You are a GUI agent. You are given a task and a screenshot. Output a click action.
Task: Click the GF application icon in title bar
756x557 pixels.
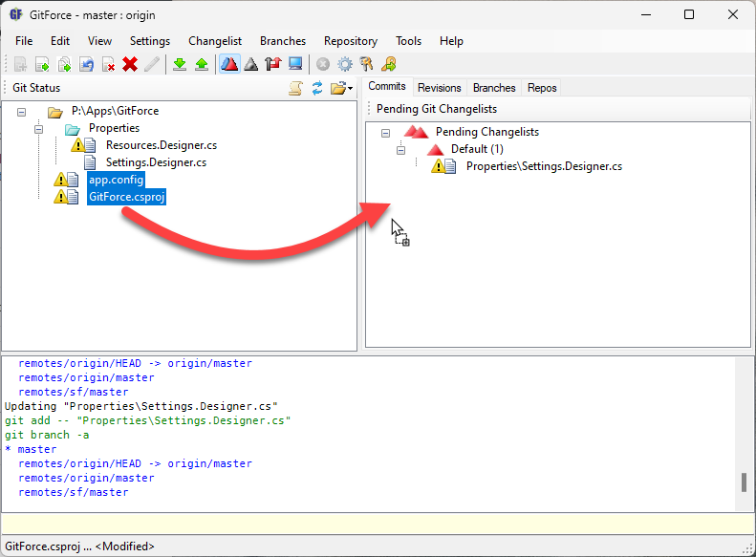tap(16, 14)
